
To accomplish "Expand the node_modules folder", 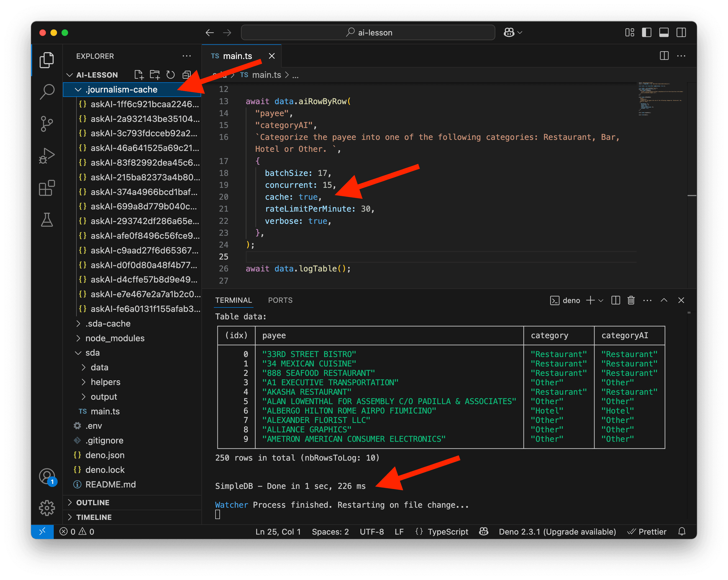I will [132, 338].
